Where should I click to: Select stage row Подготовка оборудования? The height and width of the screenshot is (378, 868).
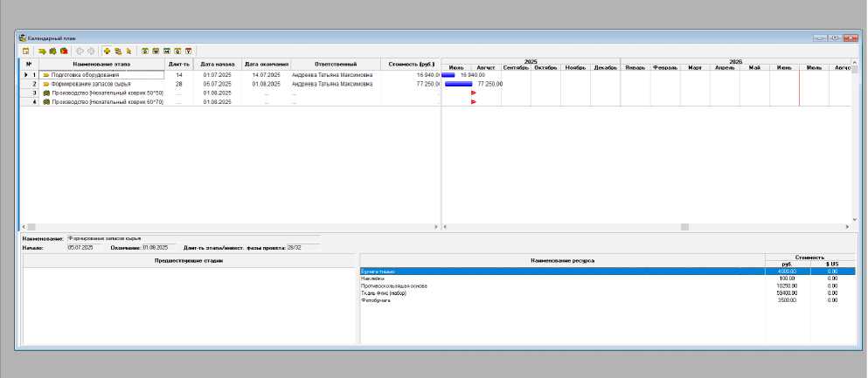[x=230, y=74]
